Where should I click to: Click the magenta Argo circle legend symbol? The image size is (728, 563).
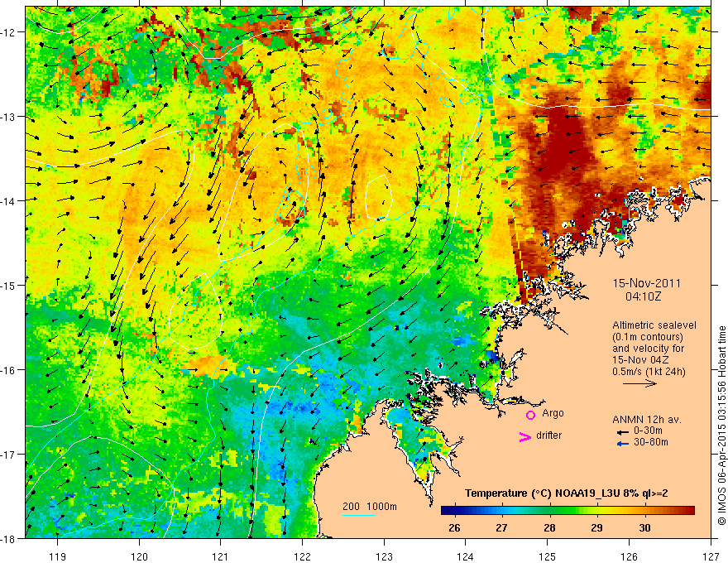point(530,415)
